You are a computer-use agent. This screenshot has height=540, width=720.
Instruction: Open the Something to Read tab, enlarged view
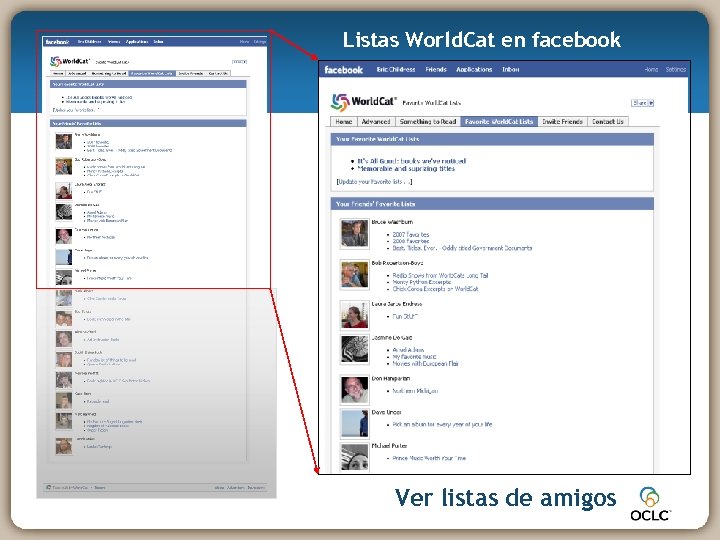coord(428,121)
